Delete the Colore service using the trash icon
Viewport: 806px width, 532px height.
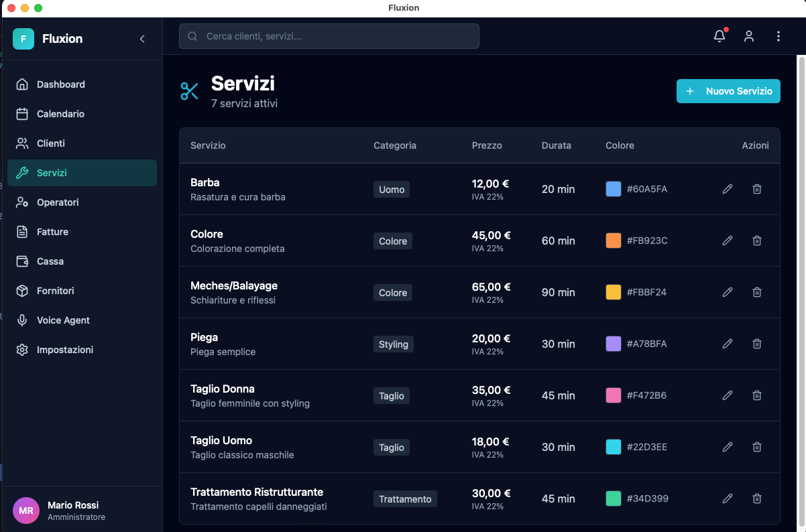(756, 241)
